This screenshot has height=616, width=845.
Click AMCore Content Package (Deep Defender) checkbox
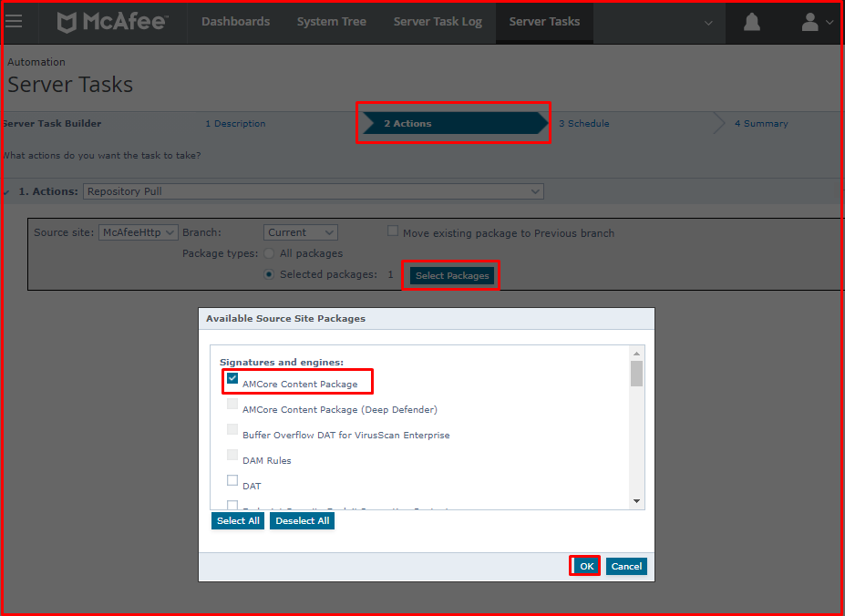pos(232,404)
